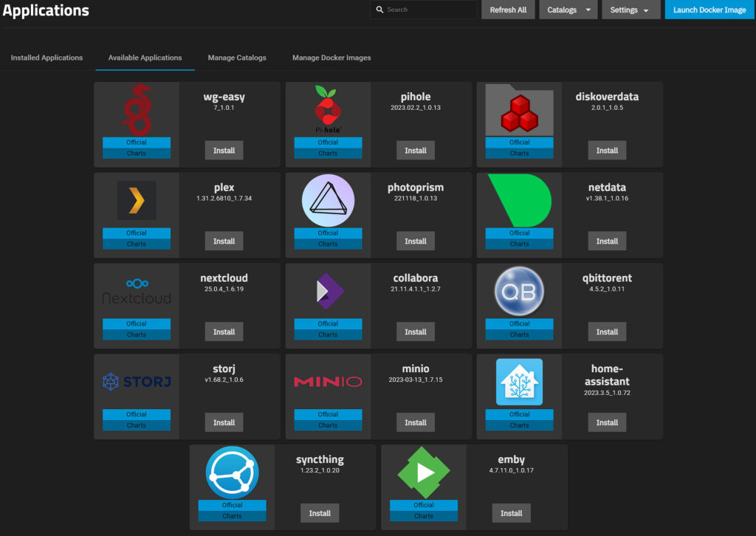Click the Collabora purple logo
Viewport: 756px width, 536px height.
coord(330,291)
